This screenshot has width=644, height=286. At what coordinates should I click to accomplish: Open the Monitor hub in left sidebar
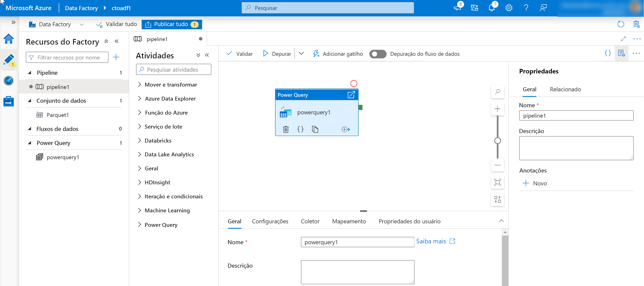pos(9,81)
